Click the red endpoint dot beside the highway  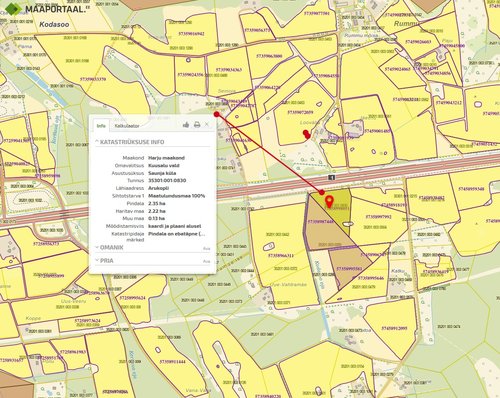point(322,192)
